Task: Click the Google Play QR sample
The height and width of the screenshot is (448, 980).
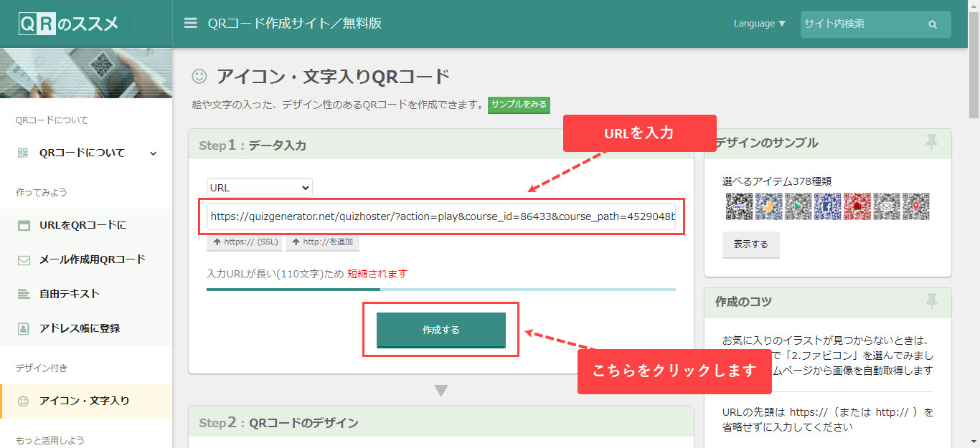Action: coord(798,206)
